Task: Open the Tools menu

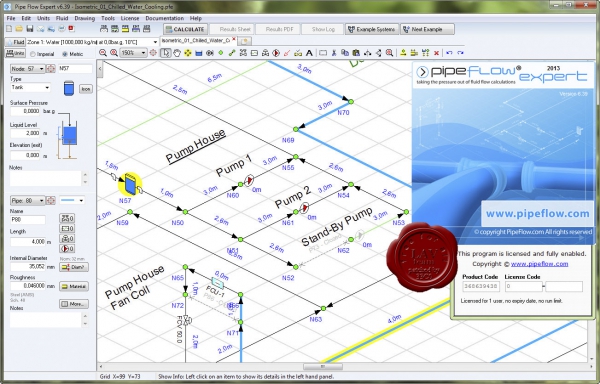Action: (x=108, y=18)
